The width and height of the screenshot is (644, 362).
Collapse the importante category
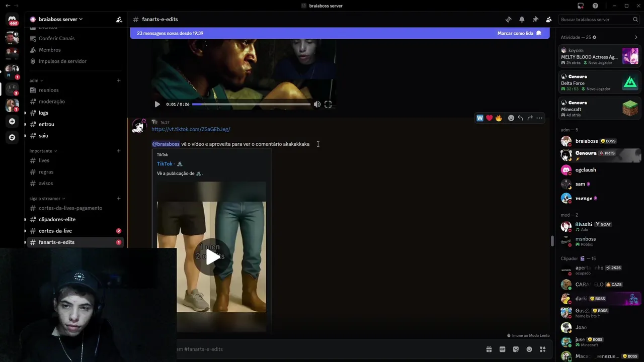point(43,151)
